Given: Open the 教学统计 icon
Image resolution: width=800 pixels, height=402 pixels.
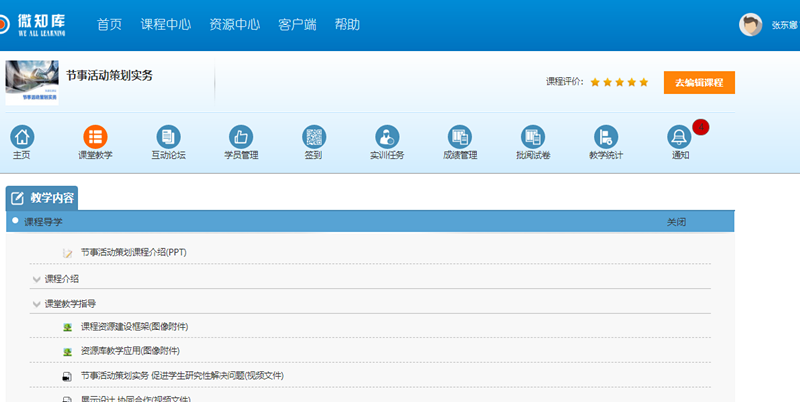Looking at the screenshot, I should pyautogui.click(x=606, y=137).
